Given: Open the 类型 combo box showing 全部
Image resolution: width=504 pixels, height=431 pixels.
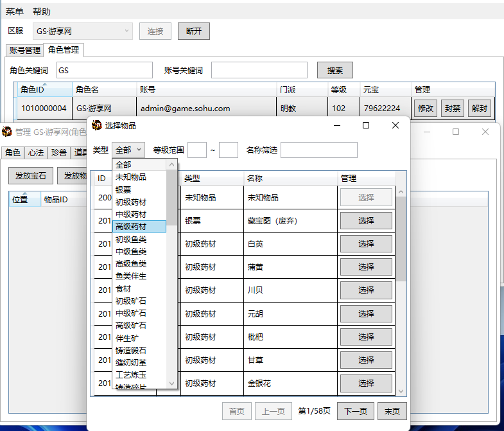Looking at the screenshot, I should click(128, 150).
